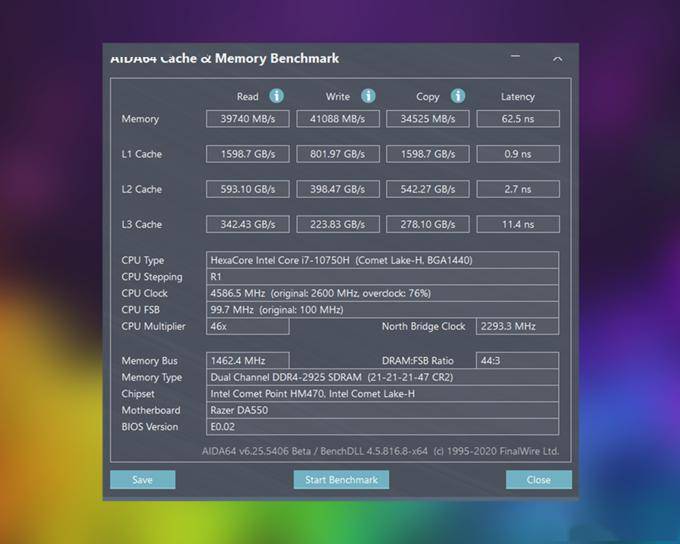Click the BIOS Version label

(150, 427)
